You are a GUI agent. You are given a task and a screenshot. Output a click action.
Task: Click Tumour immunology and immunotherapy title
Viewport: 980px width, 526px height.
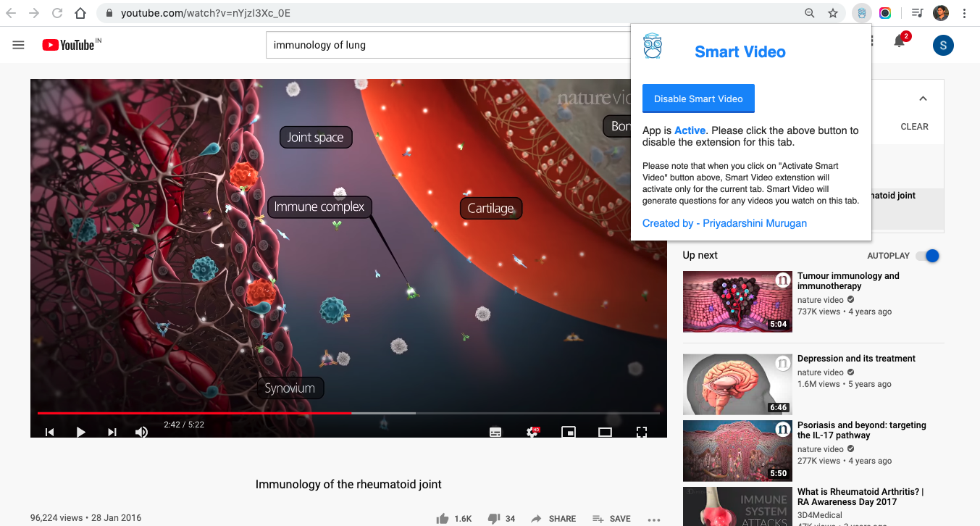pos(848,281)
